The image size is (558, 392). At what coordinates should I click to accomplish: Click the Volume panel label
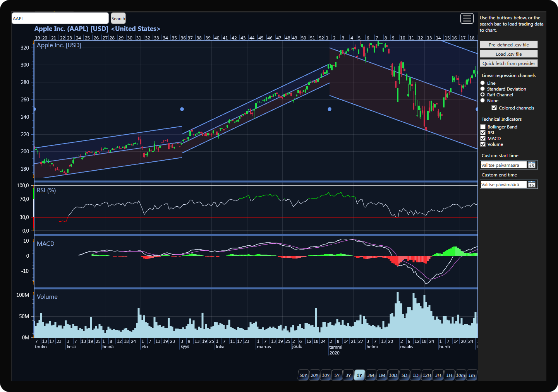[47, 296]
